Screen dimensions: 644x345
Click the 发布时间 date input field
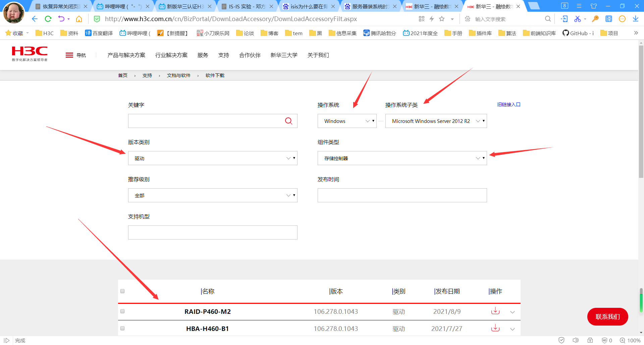[402, 195]
